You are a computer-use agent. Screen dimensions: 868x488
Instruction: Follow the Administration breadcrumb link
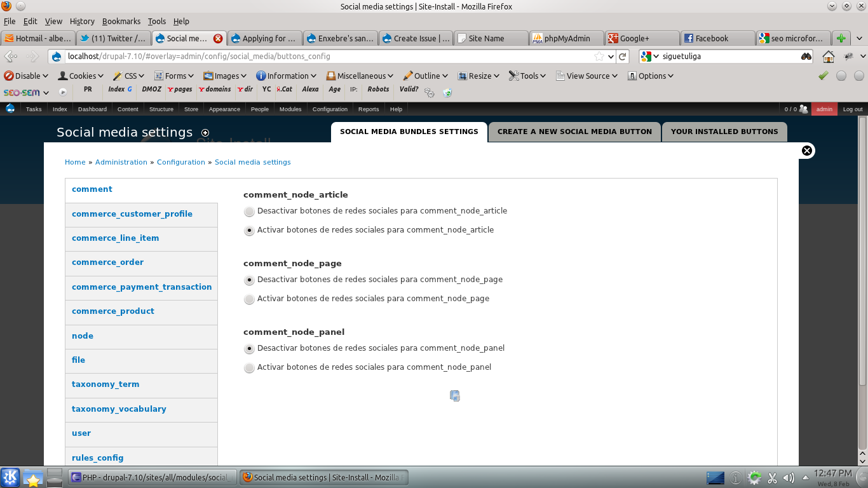(x=121, y=163)
